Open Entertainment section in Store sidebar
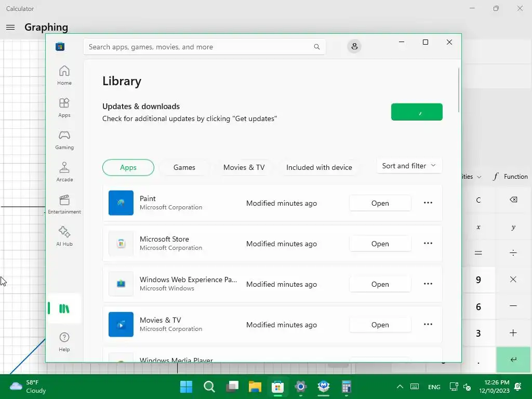Viewport: 532px width, 399px height. (x=64, y=204)
